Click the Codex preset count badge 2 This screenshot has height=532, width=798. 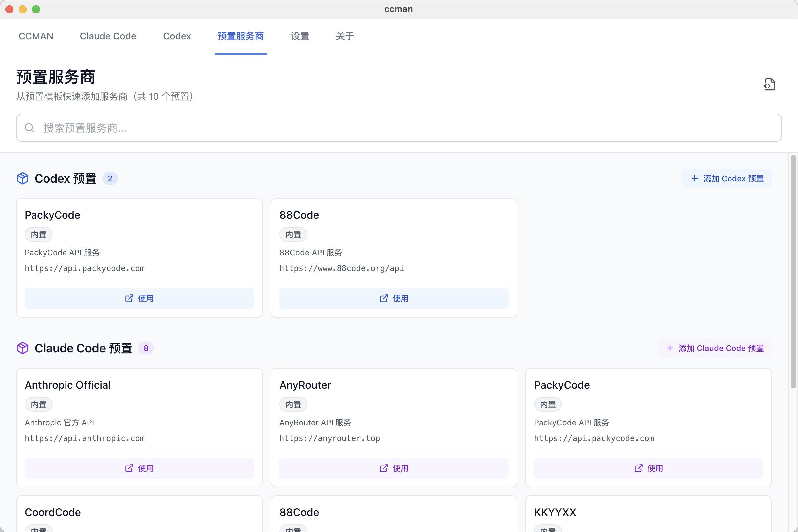click(x=110, y=179)
